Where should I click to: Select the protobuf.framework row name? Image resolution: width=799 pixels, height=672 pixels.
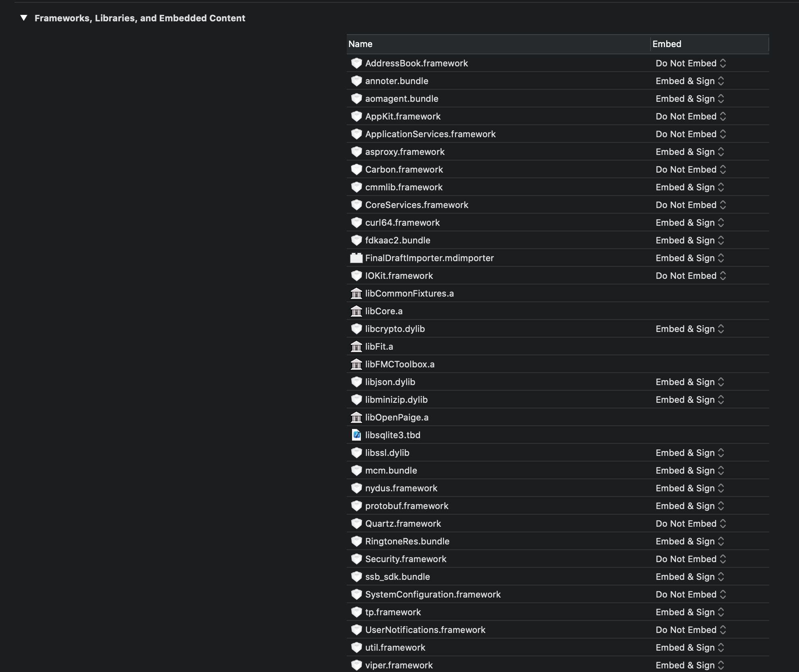click(x=407, y=506)
